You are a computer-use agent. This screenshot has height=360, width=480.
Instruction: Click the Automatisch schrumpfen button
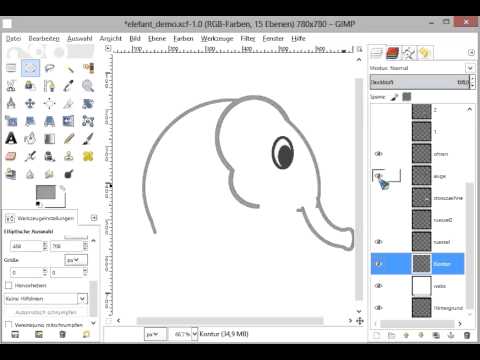(46, 312)
